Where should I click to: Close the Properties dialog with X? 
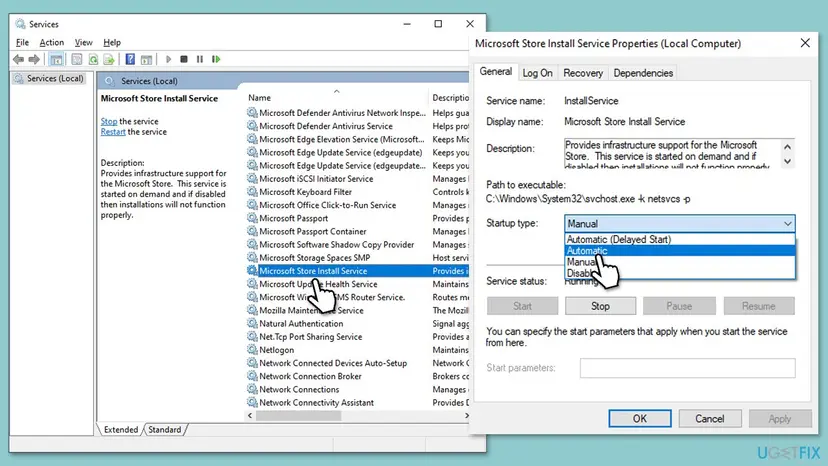pyautogui.click(x=805, y=43)
